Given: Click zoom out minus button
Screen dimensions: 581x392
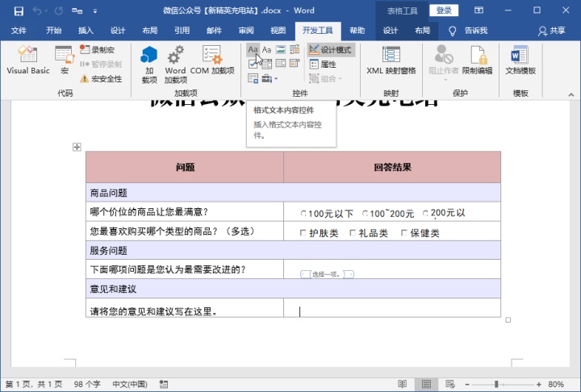Looking at the screenshot, I should [x=467, y=384].
